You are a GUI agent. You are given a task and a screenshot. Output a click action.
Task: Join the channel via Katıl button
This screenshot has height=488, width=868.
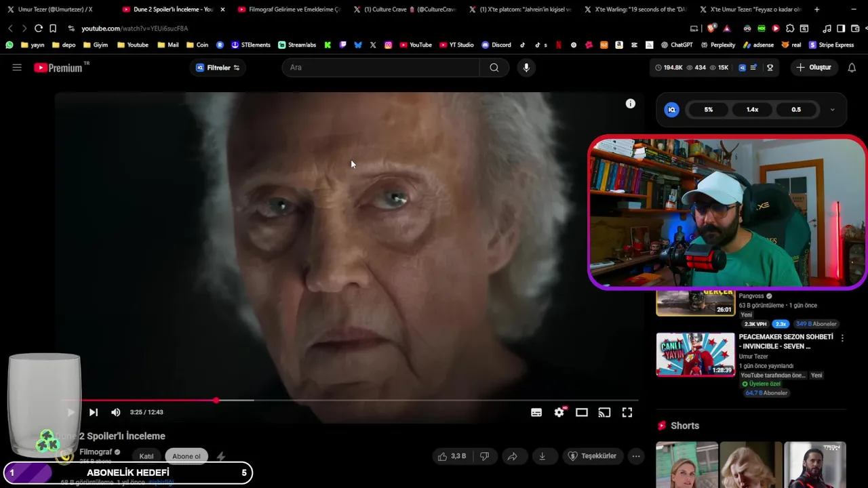coord(146,456)
